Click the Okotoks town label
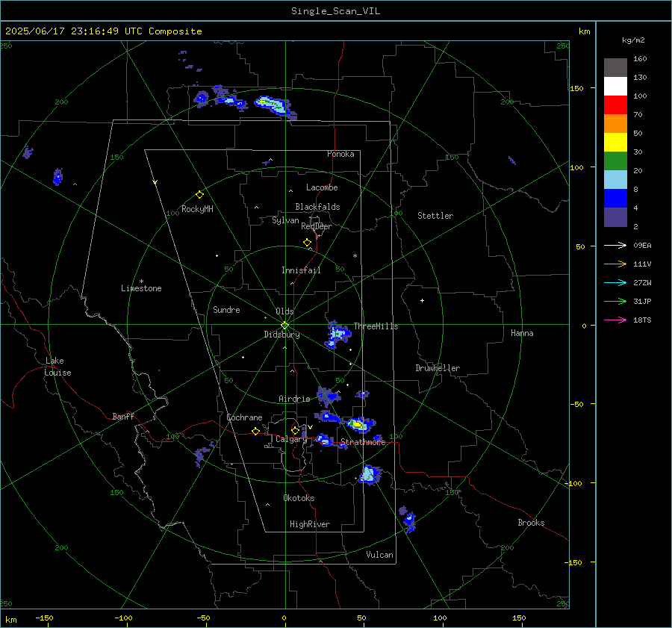 (299, 498)
